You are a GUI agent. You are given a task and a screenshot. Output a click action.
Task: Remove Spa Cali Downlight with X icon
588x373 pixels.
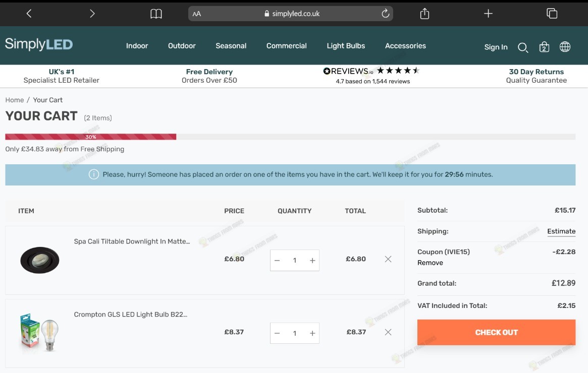388,259
